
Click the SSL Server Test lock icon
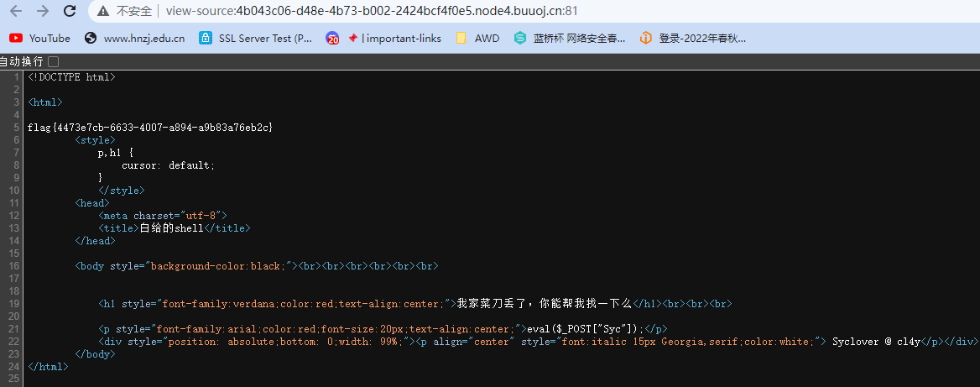click(205, 38)
